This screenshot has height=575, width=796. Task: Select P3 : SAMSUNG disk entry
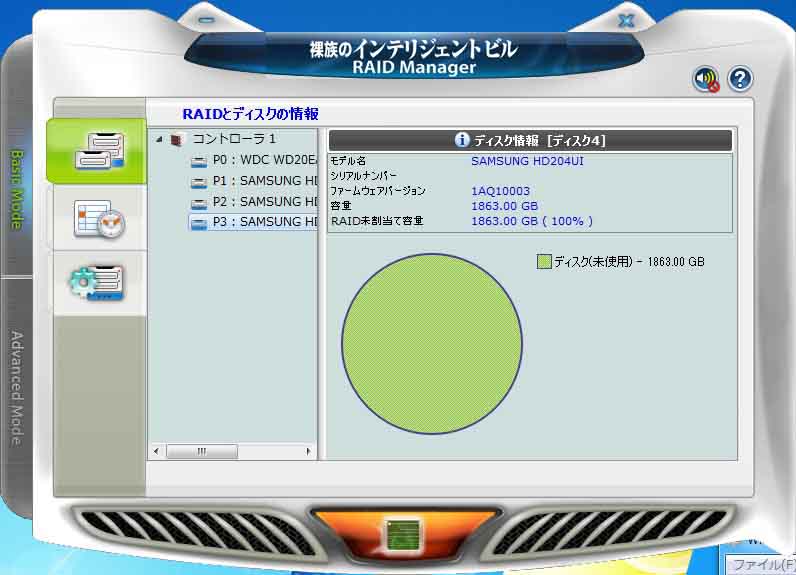pyautogui.click(x=264, y=222)
